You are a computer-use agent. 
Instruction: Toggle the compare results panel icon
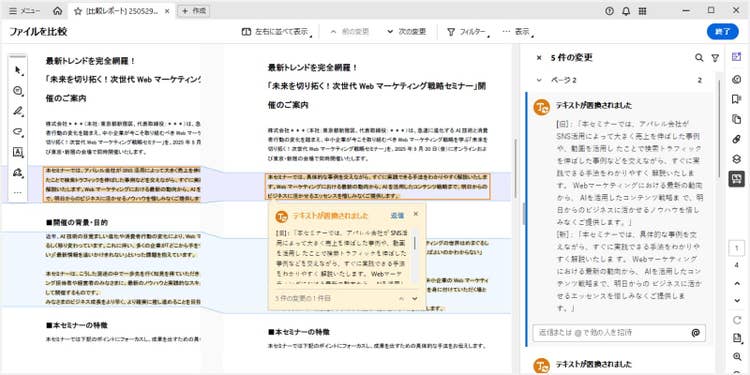pos(737,179)
